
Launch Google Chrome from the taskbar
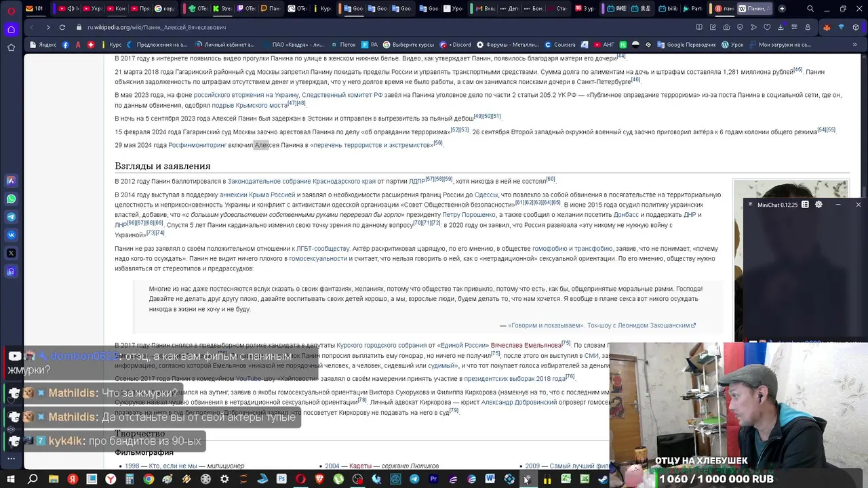149,479
